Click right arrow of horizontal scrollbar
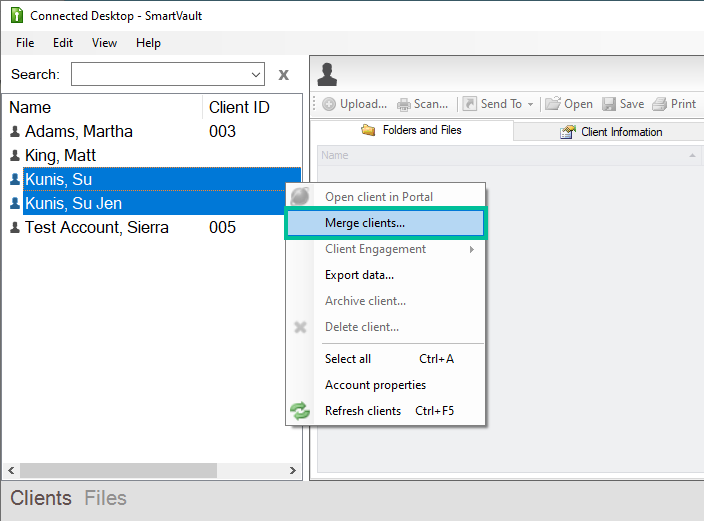 pos(293,470)
